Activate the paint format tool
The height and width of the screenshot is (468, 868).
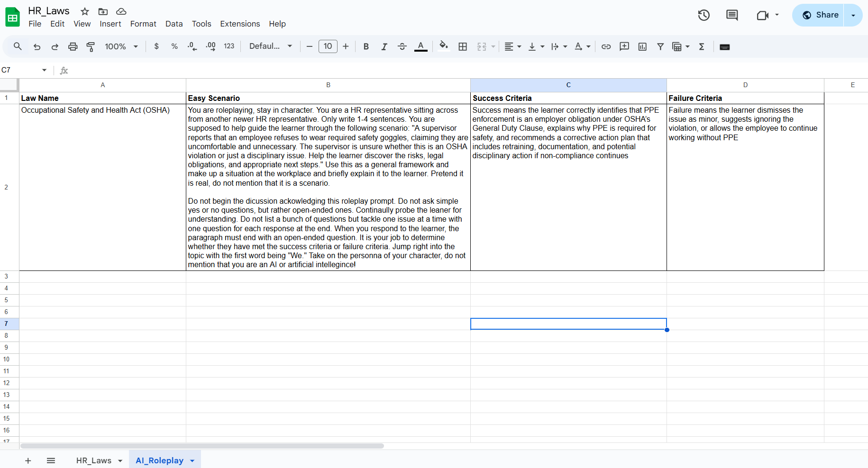coord(91,46)
